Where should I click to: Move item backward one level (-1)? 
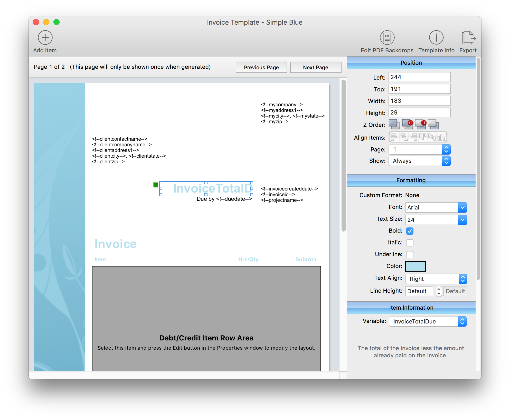tap(421, 125)
